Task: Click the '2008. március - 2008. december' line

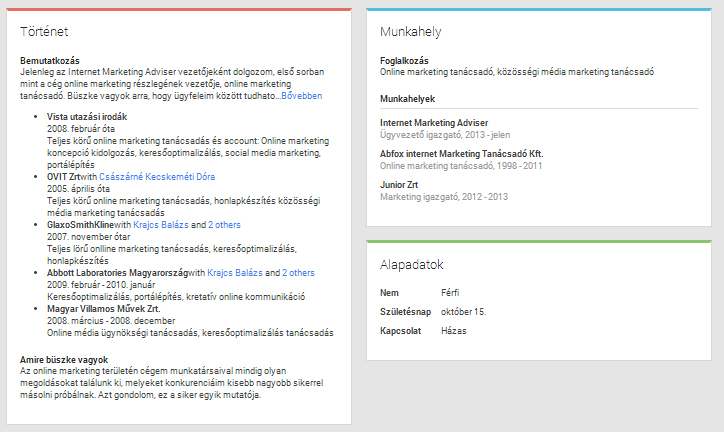Action: point(111,321)
